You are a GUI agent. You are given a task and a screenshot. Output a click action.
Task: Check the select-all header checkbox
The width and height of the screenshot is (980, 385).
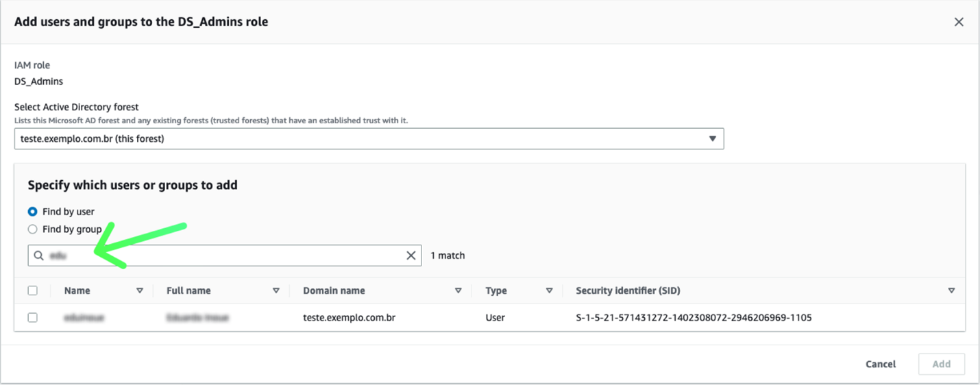[32, 290]
